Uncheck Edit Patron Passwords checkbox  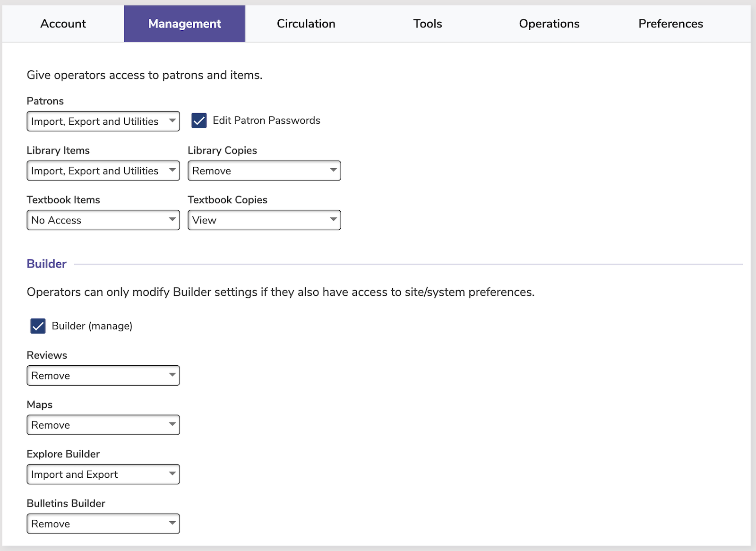click(x=199, y=121)
